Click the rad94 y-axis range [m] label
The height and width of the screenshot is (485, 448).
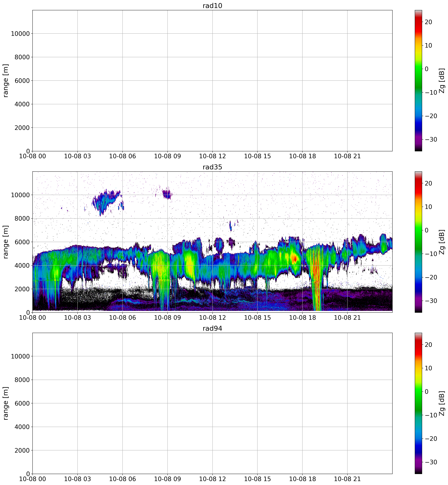[x=6, y=403]
